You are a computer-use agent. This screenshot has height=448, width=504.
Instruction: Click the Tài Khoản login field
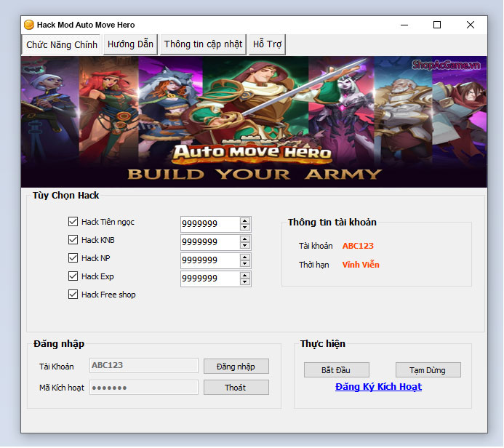tap(144, 365)
